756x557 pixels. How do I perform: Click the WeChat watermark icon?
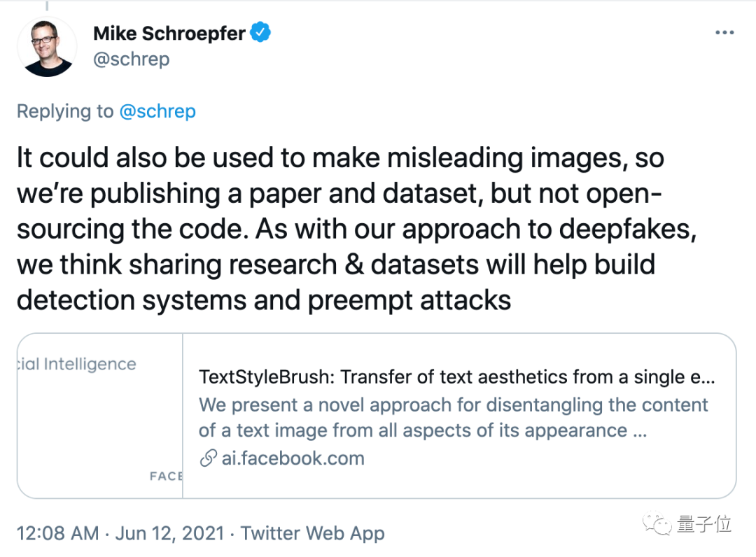659,524
